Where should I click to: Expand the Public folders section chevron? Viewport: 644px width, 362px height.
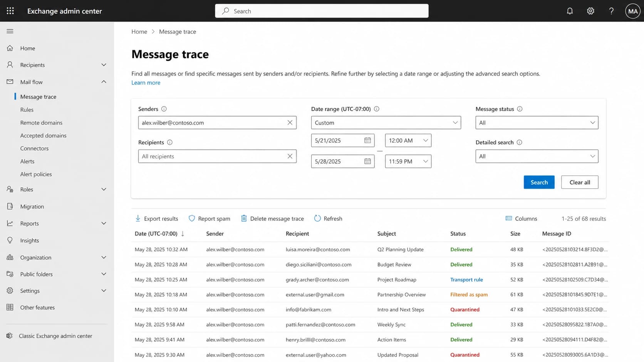pos(104,274)
